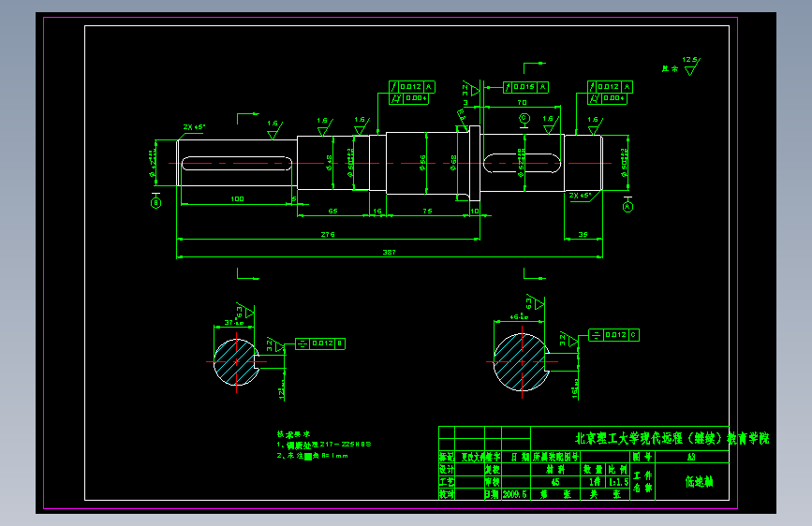This screenshot has width=812, height=526.
Task: Click the 设计 title block cell
Action: click(447, 470)
